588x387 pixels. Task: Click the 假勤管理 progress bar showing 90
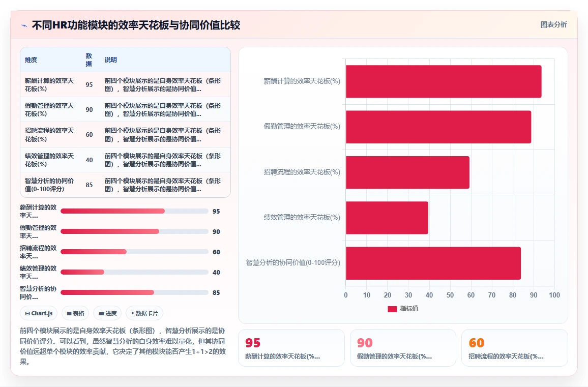(134, 231)
